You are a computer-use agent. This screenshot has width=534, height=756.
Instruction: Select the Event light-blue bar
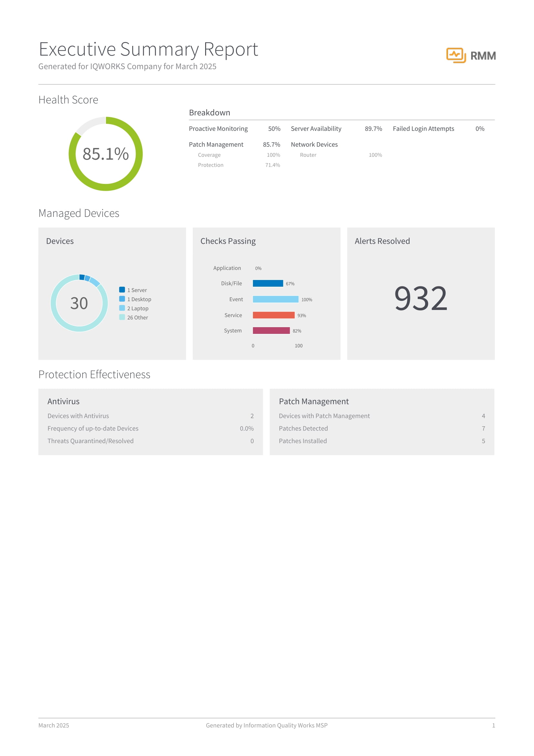click(275, 299)
